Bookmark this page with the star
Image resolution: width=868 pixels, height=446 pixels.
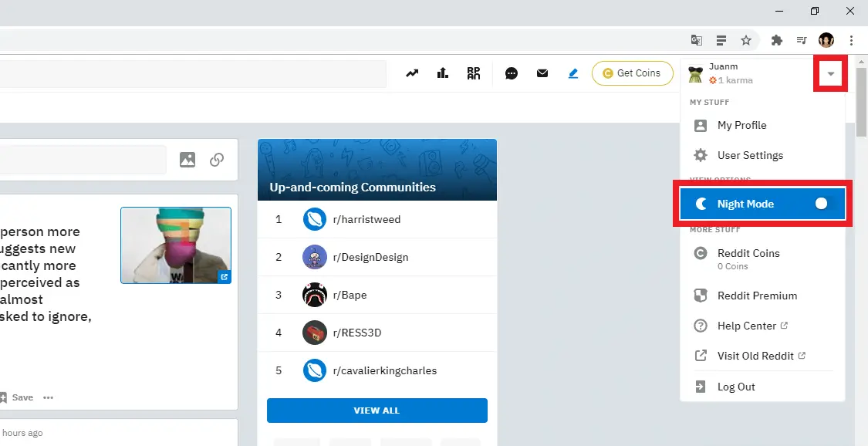(746, 40)
